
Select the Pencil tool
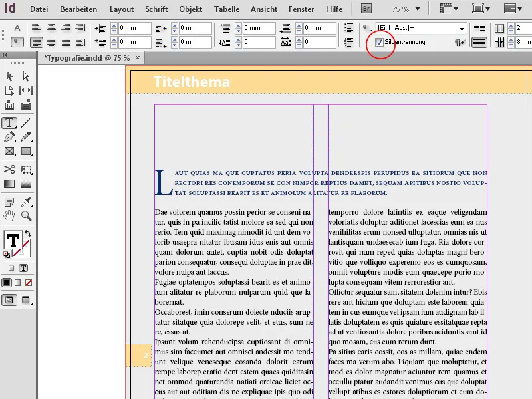(26, 137)
